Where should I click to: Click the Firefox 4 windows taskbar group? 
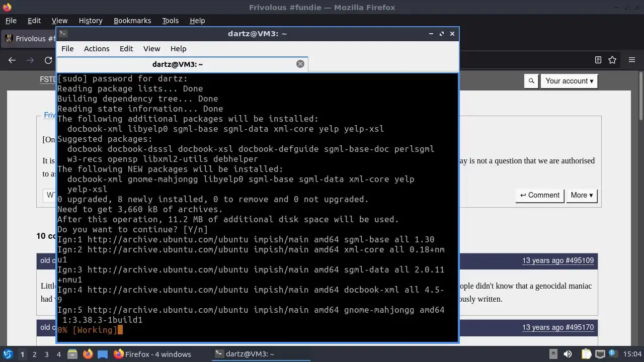[x=152, y=354]
